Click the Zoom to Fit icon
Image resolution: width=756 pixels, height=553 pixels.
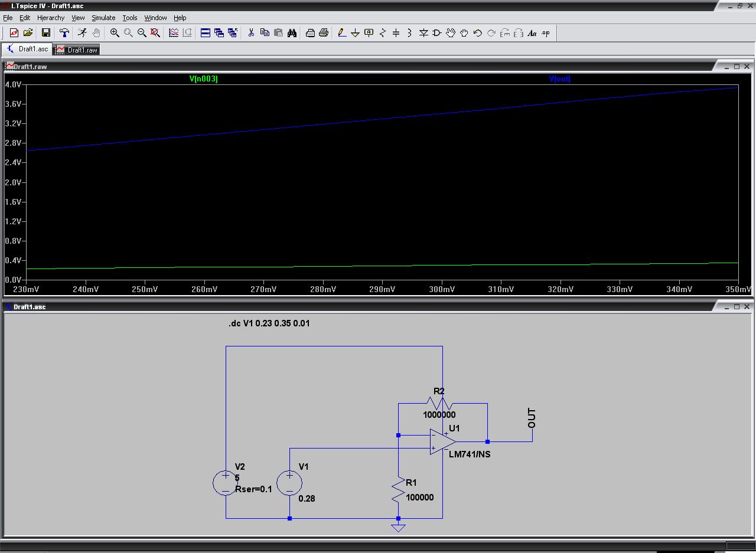[155, 33]
